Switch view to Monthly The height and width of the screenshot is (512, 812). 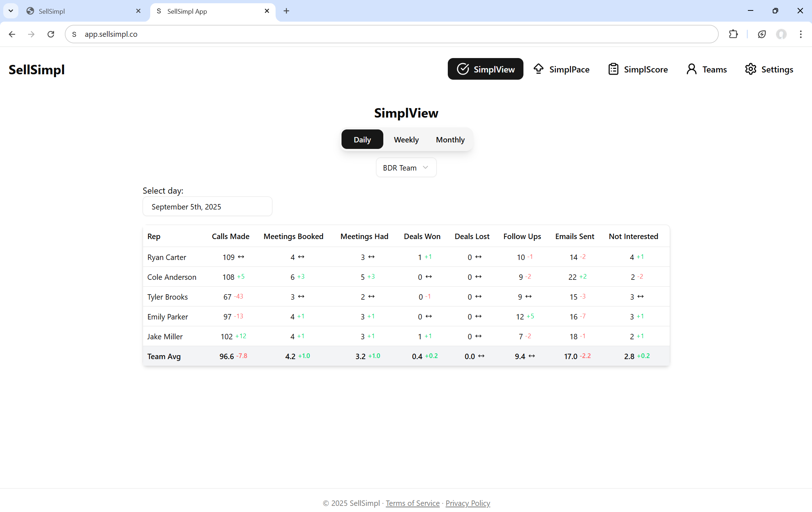pyautogui.click(x=450, y=140)
